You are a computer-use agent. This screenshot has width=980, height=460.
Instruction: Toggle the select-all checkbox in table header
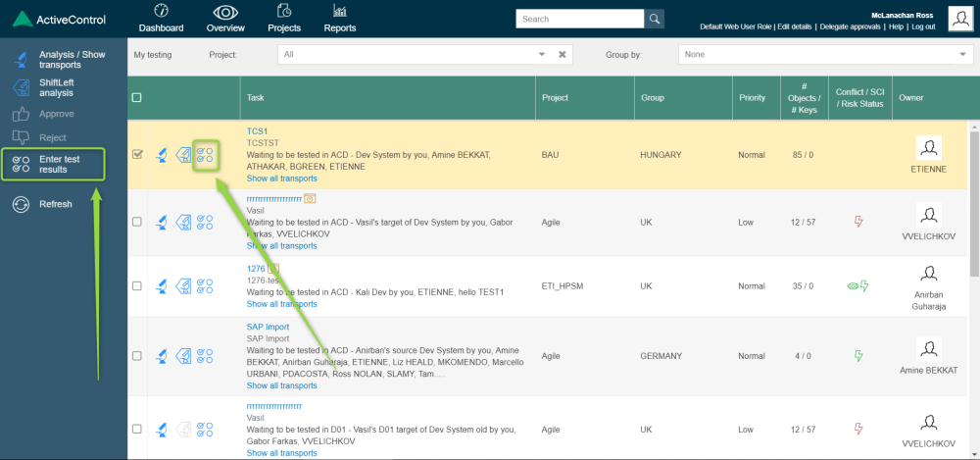(x=137, y=98)
